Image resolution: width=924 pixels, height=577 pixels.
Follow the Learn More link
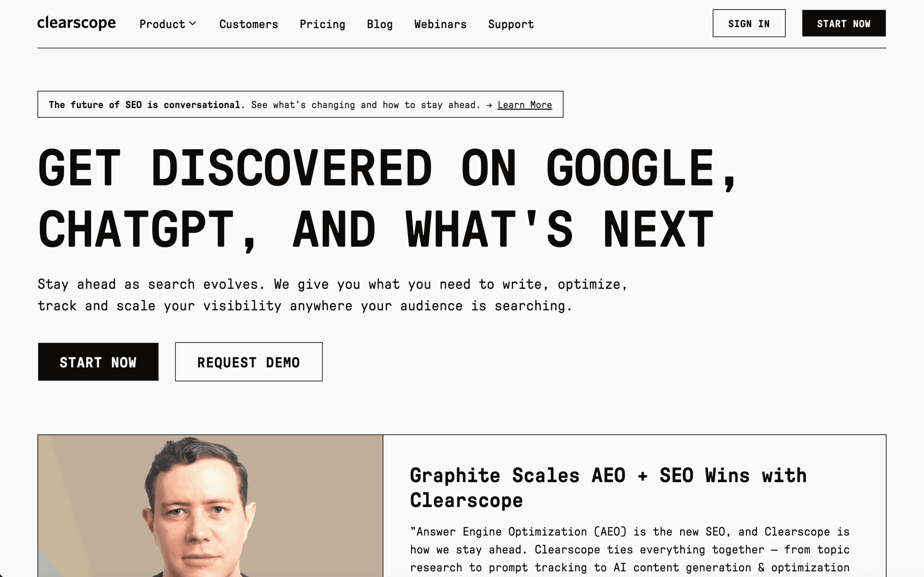(524, 104)
